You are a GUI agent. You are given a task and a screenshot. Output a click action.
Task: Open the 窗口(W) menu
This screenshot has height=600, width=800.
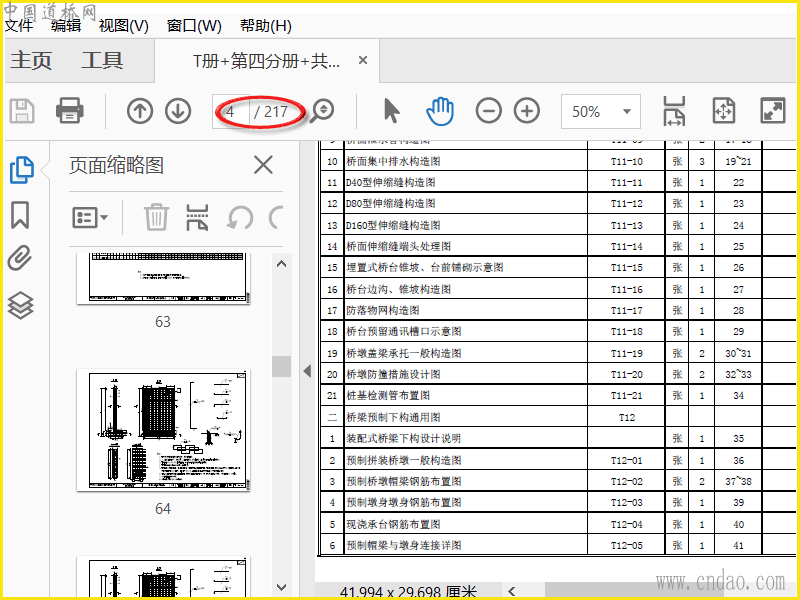[194, 26]
